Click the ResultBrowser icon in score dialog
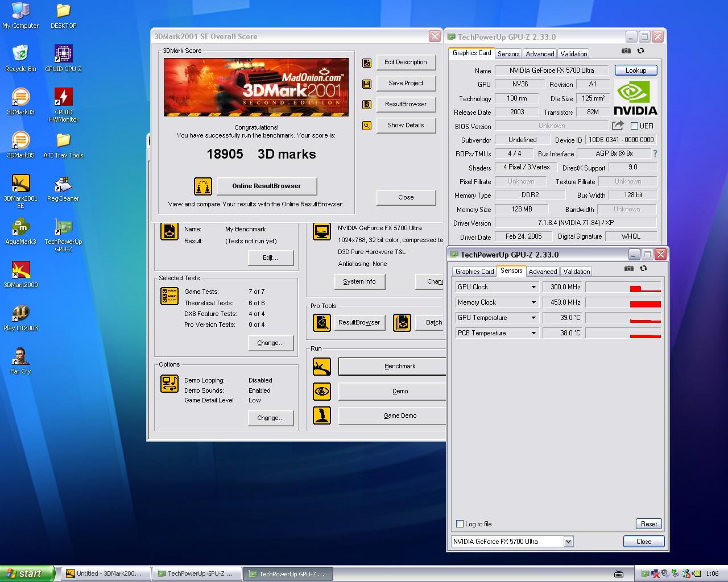This screenshot has height=582, width=728. [x=367, y=105]
